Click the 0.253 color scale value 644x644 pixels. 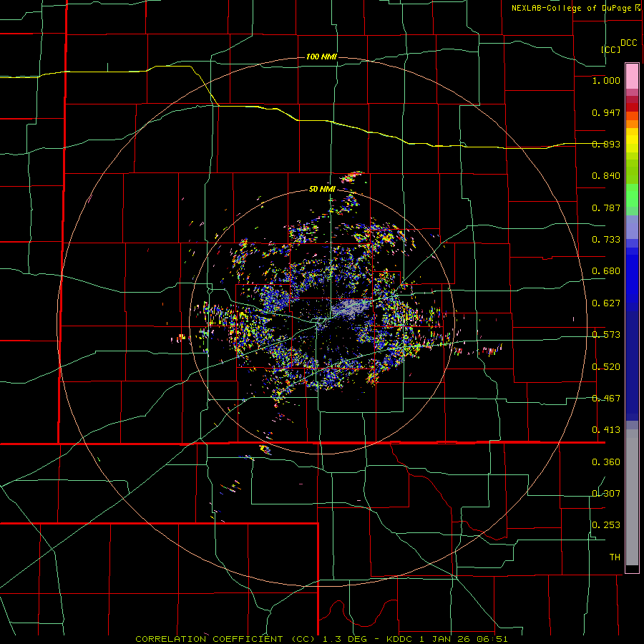tap(606, 525)
